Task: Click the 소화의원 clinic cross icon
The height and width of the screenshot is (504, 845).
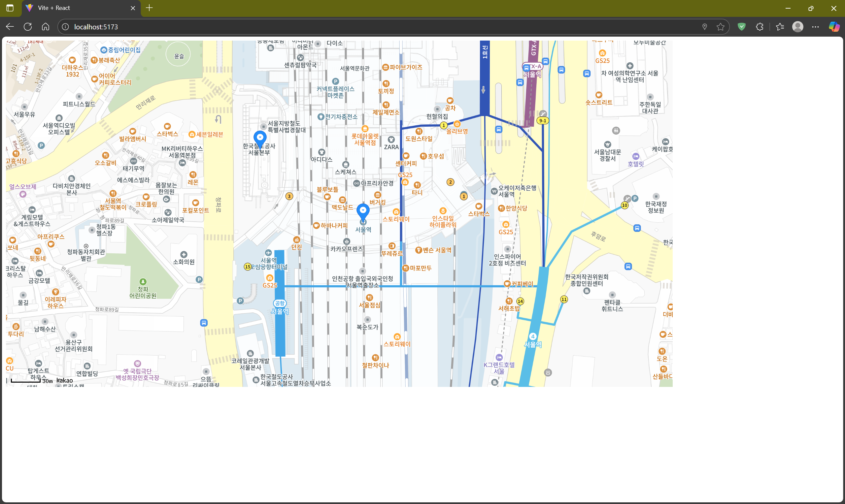Action: 184,255
